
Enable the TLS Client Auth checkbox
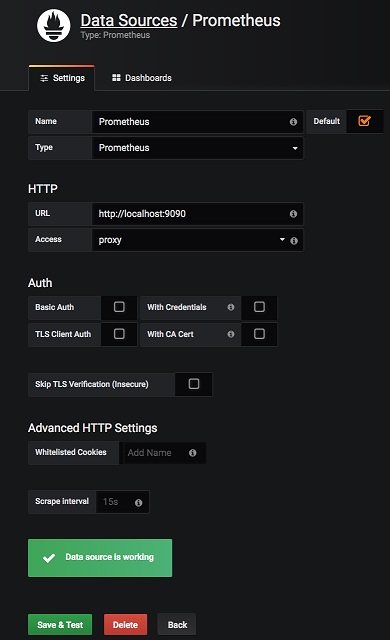pyautogui.click(x=119, y=334)
